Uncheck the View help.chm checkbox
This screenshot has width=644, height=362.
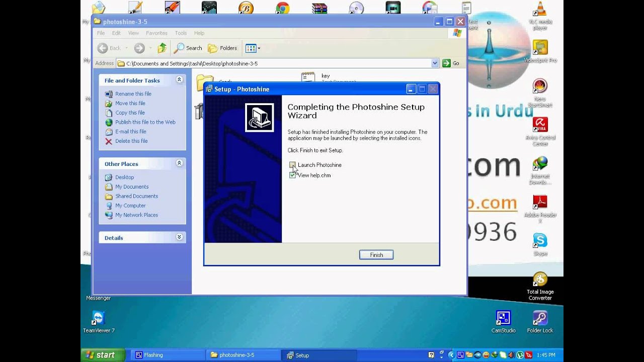tap(292, 175)
